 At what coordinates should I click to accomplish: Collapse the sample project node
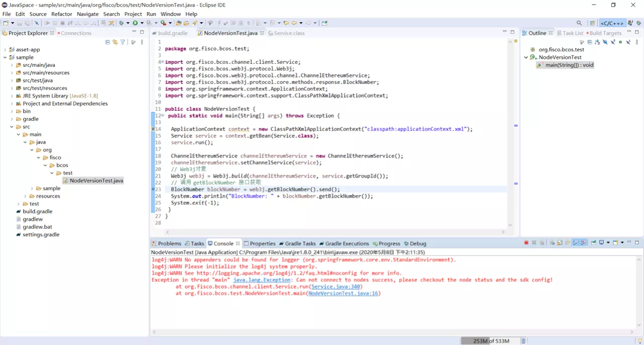[x=5, y=57]
